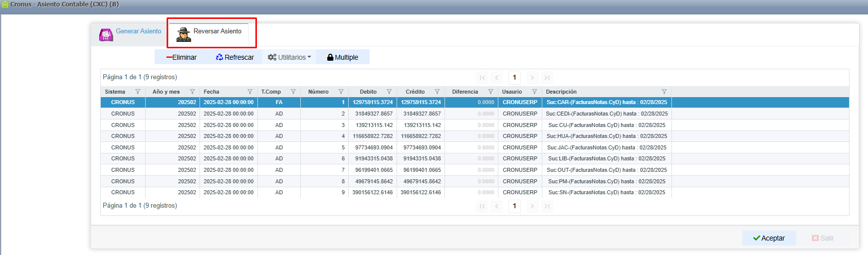Open the Número column filter icon
Viewport: 868px width, 255px height.
[x=341, y=92]
